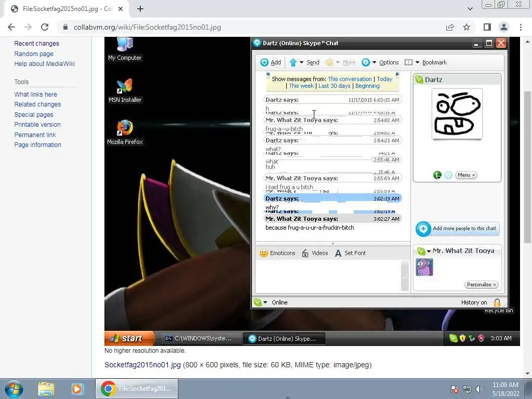Open Permanent link
Screen dimensions: 532x399
point(35,135)
